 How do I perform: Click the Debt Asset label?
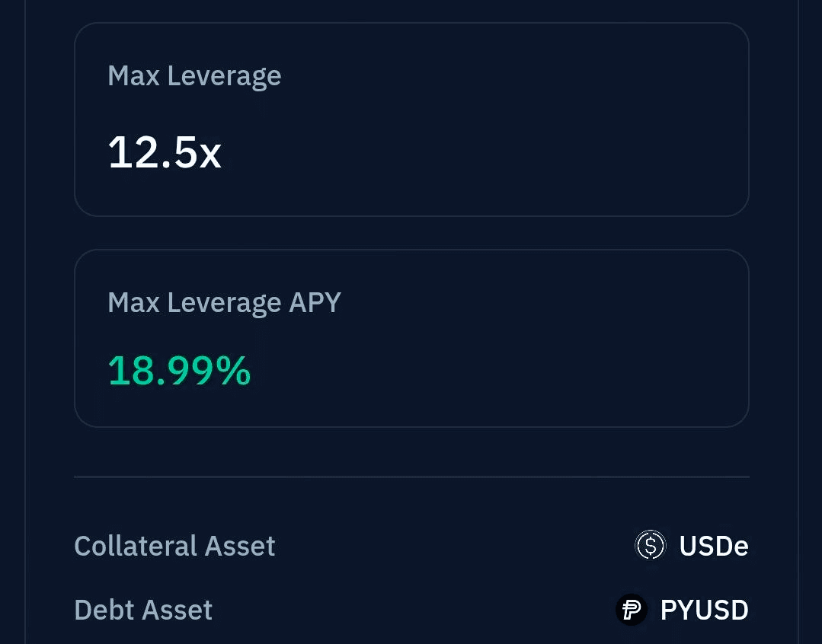point(143,610)
